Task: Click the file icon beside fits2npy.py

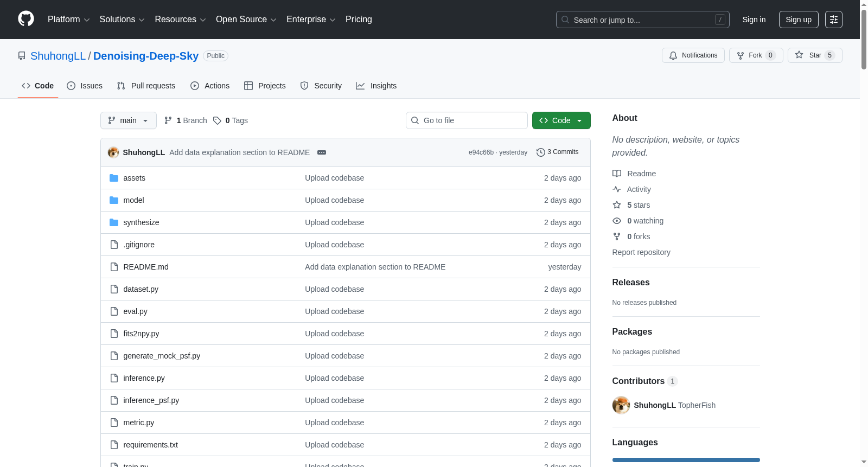Action: tap(114, 334)
